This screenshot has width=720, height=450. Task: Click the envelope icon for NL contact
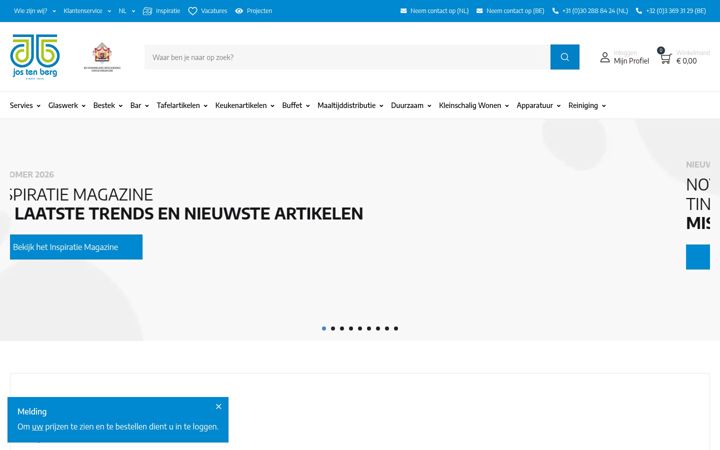pyautogui.click(x=403, y=11)
